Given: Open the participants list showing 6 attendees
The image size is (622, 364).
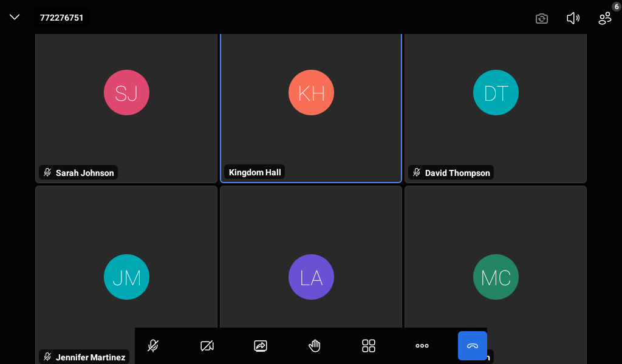Looking at the screenshot, I should 604,19.
